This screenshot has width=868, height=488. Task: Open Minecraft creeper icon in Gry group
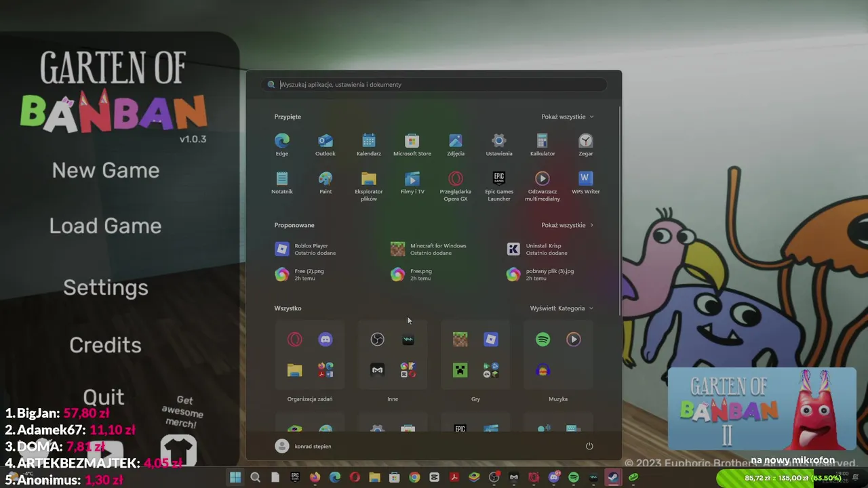(x=460, y=370)
